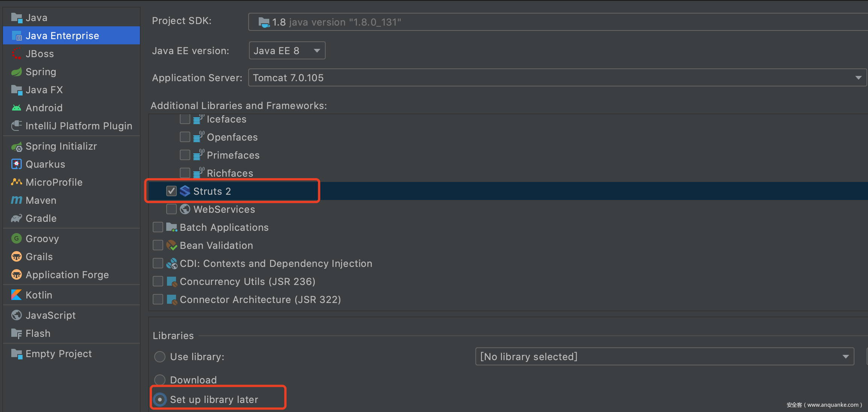The image size is (868, 412).
Task: Select the Java Enterprise project type icon
Action: [17, 35]
